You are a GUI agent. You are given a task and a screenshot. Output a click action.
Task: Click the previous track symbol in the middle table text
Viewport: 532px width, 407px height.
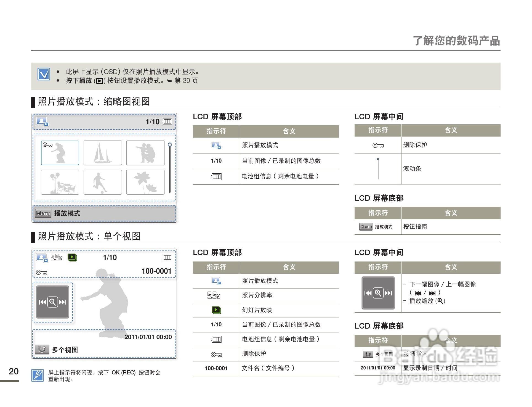[418, 293]
